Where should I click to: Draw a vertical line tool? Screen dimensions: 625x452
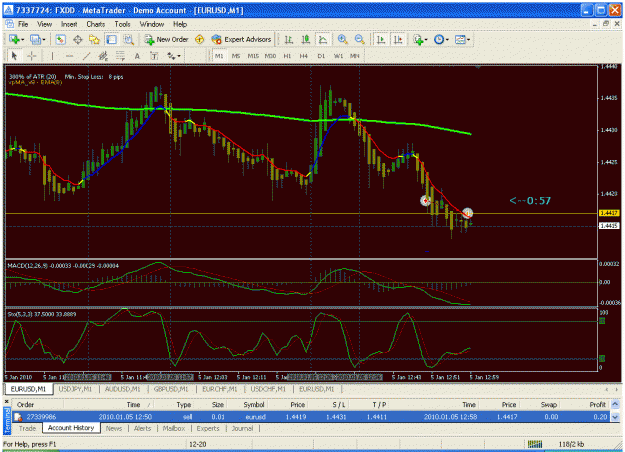point(52,56)
